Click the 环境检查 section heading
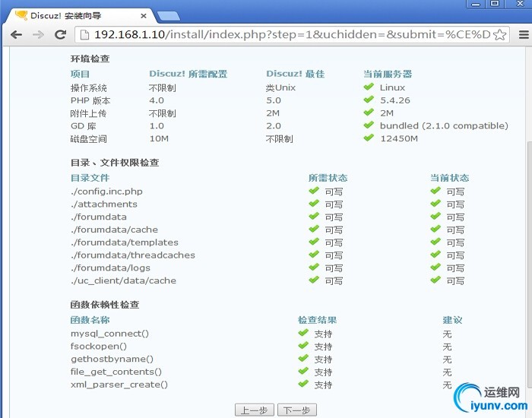The width and height of the screenshot is (532, 418). 90,59
